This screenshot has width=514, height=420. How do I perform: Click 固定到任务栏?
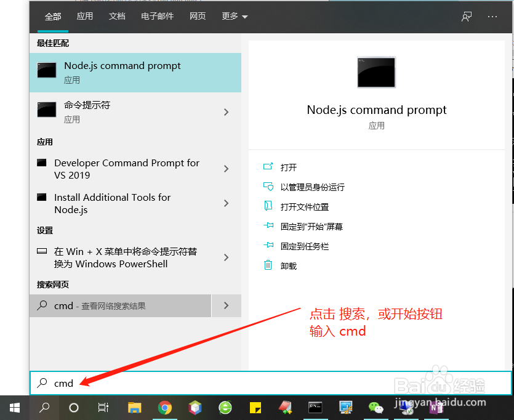(305, 246)
